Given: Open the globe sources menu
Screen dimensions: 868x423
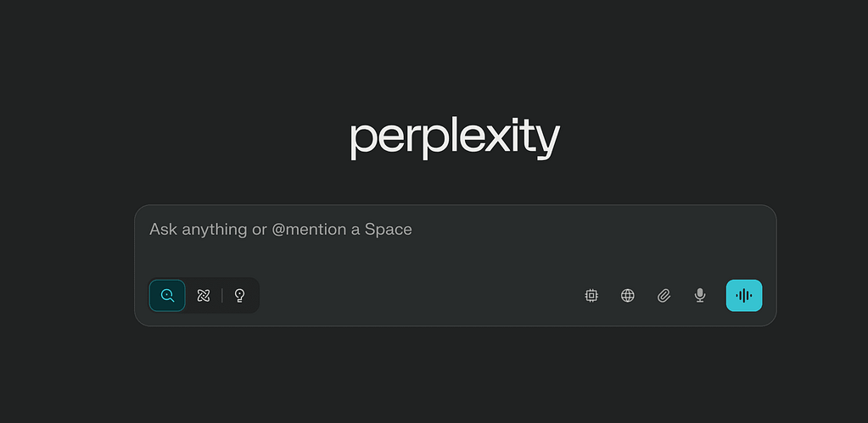Looking at the screenshot, I should point(628,296).
